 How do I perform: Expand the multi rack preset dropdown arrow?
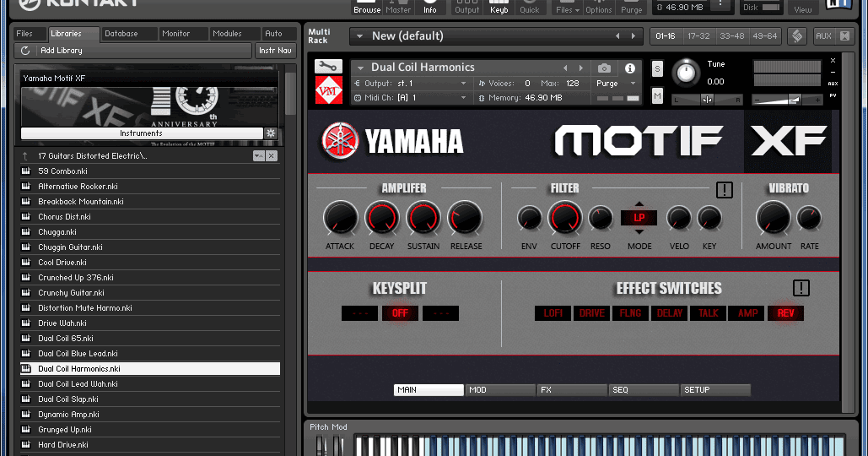[x=359, y=36]
